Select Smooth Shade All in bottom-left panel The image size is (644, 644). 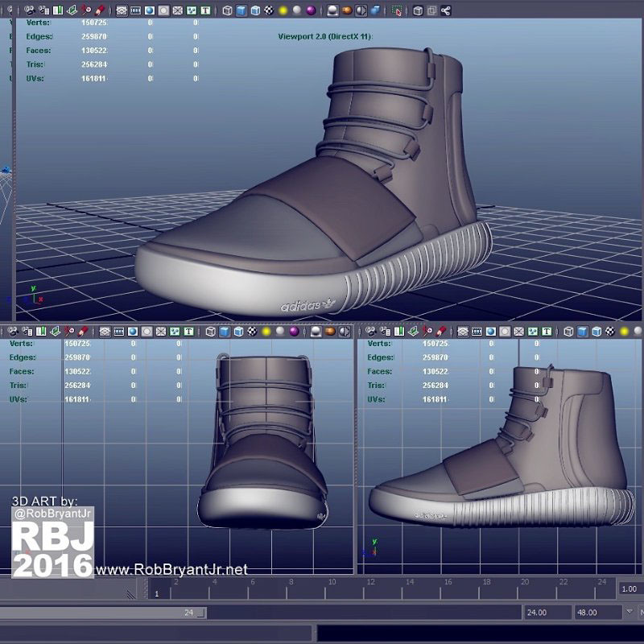point(225,332)
